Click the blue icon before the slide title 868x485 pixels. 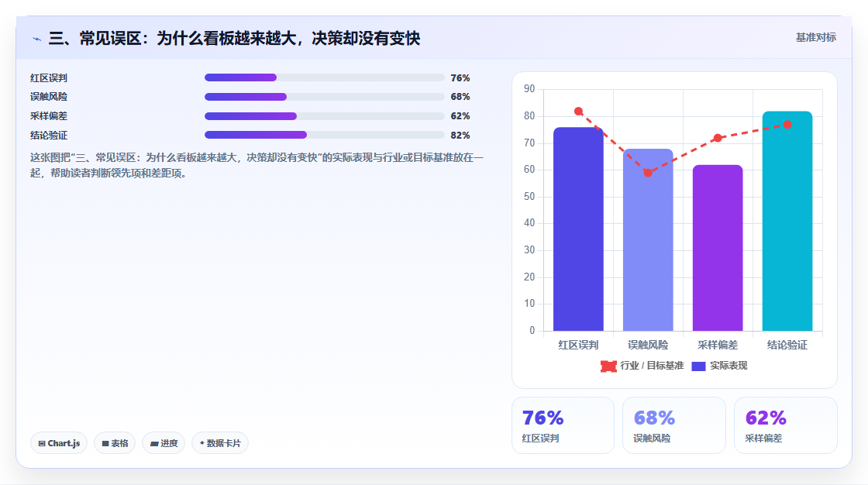pos(36,39)
